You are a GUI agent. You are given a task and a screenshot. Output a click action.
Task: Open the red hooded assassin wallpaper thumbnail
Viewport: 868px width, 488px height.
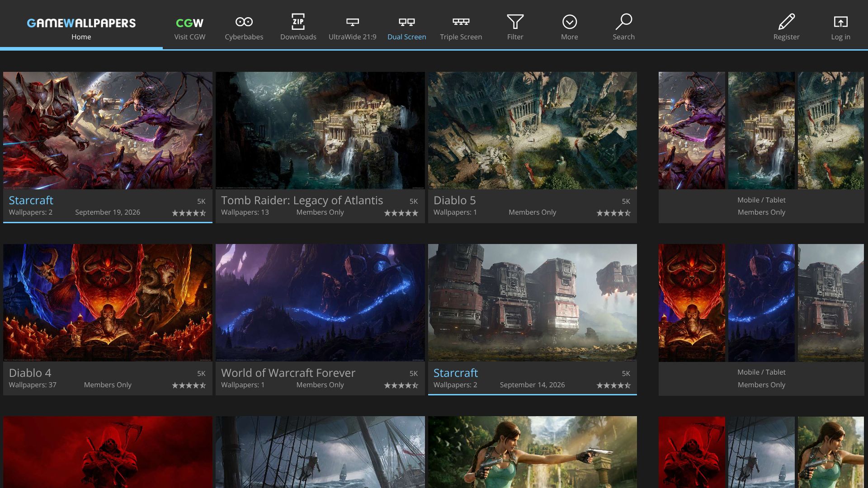pyautogui.click(x=108, y=452)
